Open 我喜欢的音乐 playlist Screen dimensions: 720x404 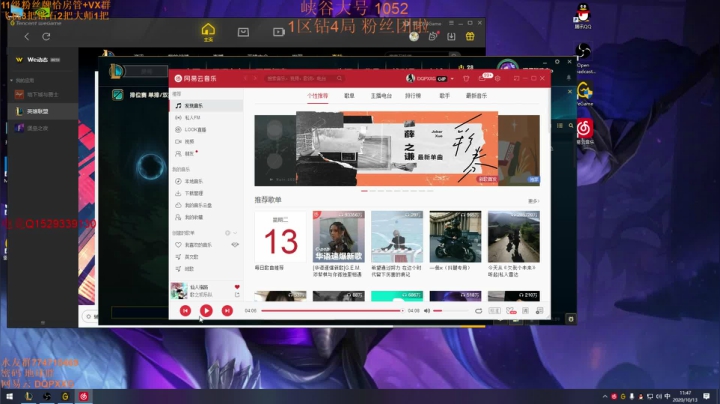click(x=198, y=245)
